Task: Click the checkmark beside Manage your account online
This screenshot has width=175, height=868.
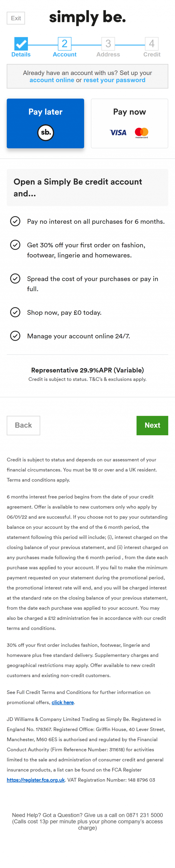Action: point(15,336)
